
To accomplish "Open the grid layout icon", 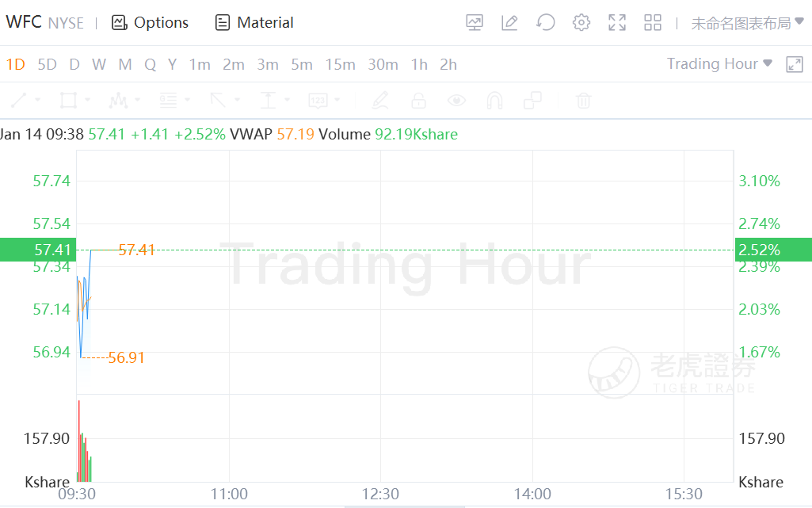I will 653,23.
